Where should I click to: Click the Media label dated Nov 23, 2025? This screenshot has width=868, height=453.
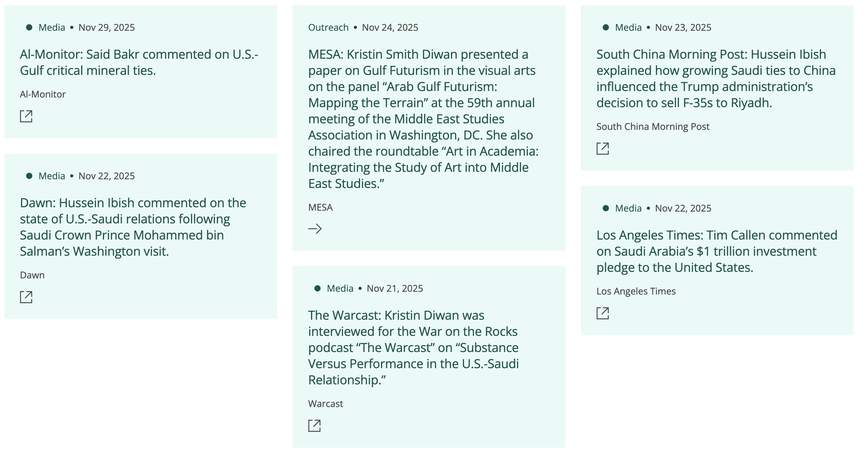click(628, 27)
